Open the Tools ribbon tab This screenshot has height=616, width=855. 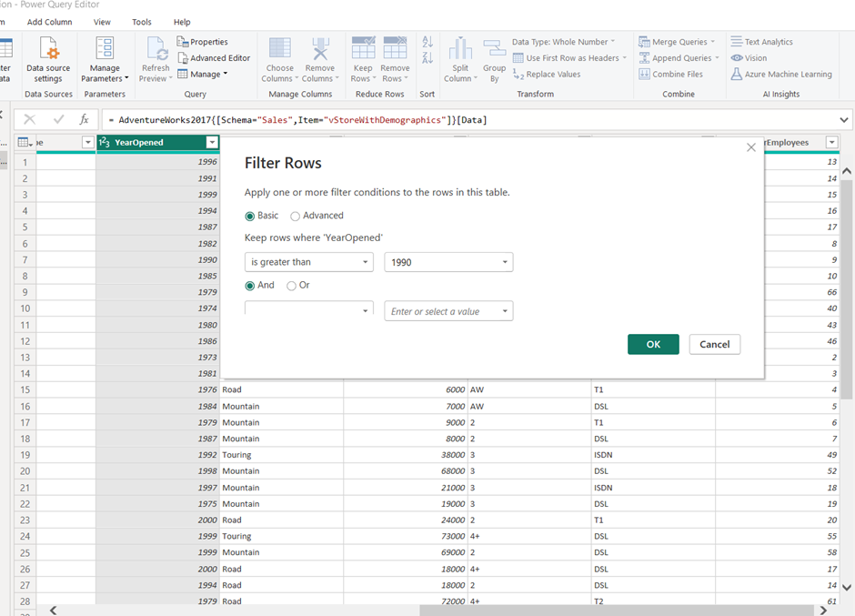[142, 22]
